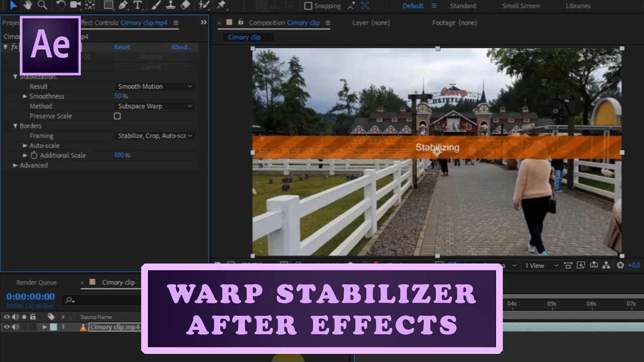Activate the Roto Brush tool
The image size is (644, 362).
tap(203, 6)
